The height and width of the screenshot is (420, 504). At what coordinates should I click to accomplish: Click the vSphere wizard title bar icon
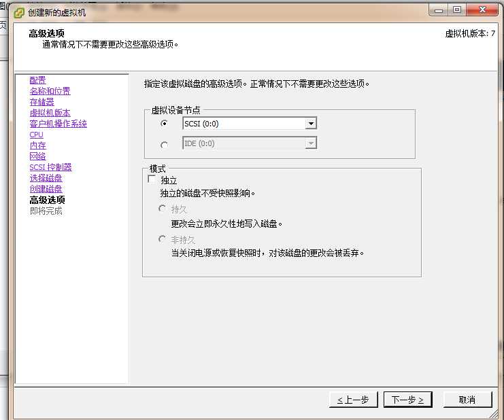[x=19, y=13]
